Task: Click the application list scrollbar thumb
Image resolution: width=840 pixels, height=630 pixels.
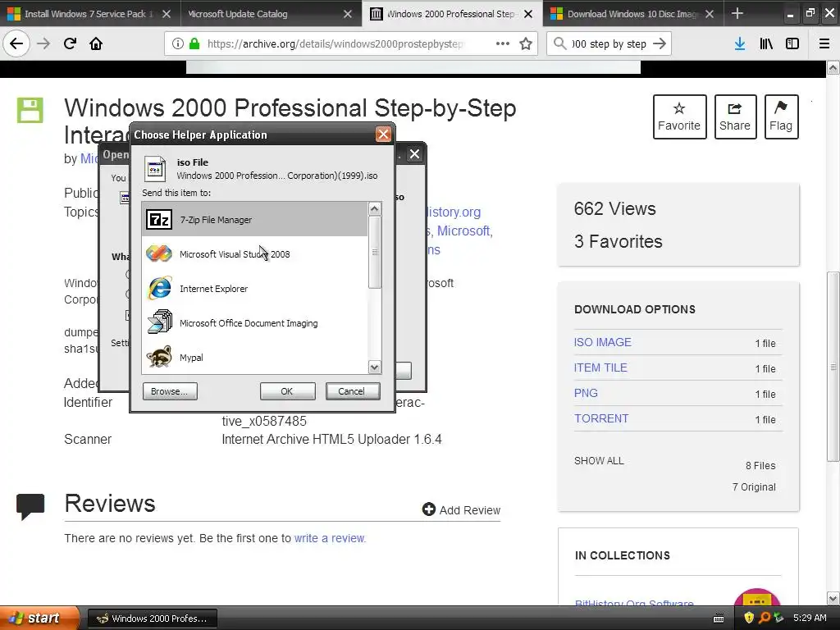Action: [374, 252]
